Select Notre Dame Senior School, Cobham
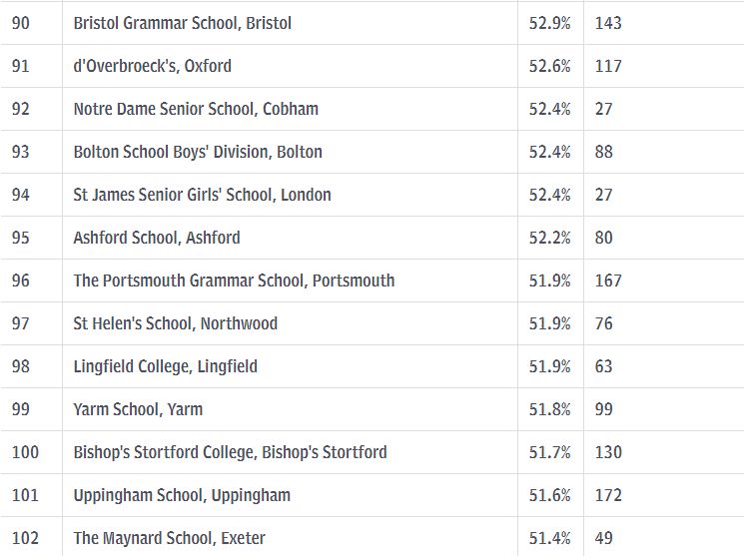Image resolution: width=744 pixels, height=560 pixels. click(x=196, y=109)
